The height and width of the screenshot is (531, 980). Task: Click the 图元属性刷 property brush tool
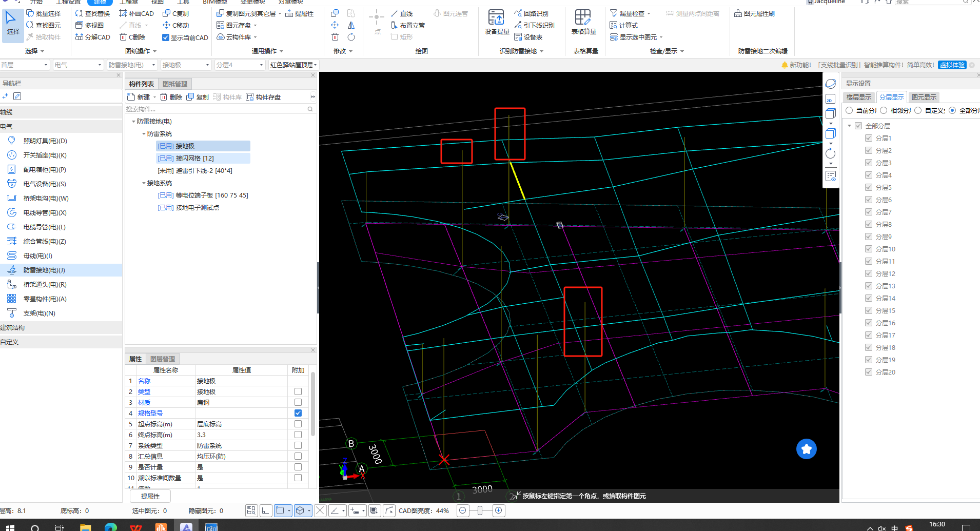coord(755,13)
